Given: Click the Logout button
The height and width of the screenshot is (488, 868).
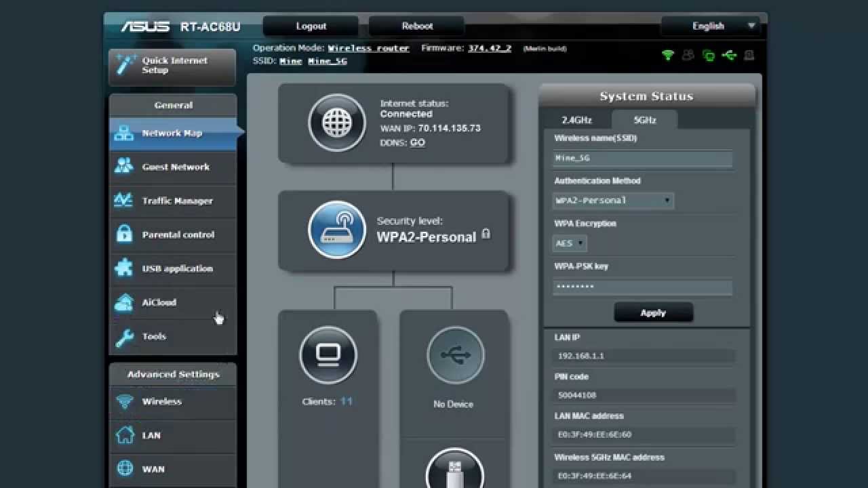Looking at the screenshot, I should (311, 26).
